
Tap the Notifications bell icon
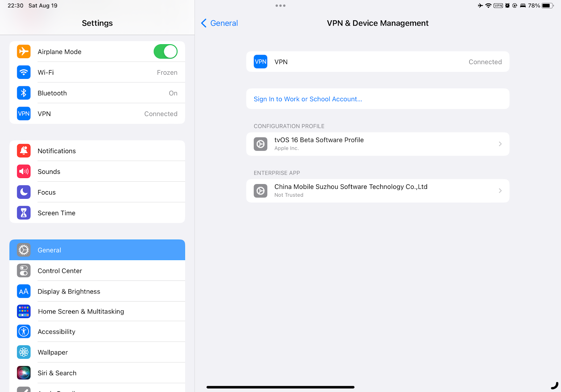click(24, 151)
